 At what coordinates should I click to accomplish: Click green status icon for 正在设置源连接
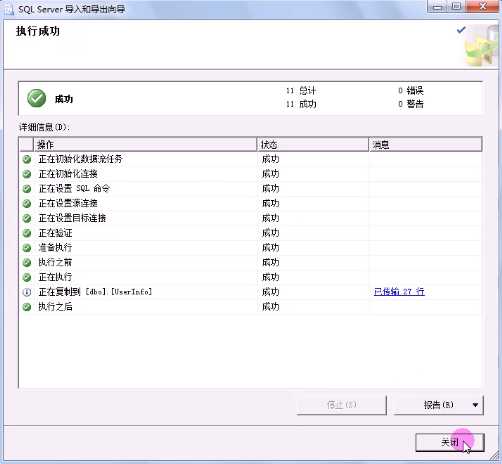[x=27, y=203]
